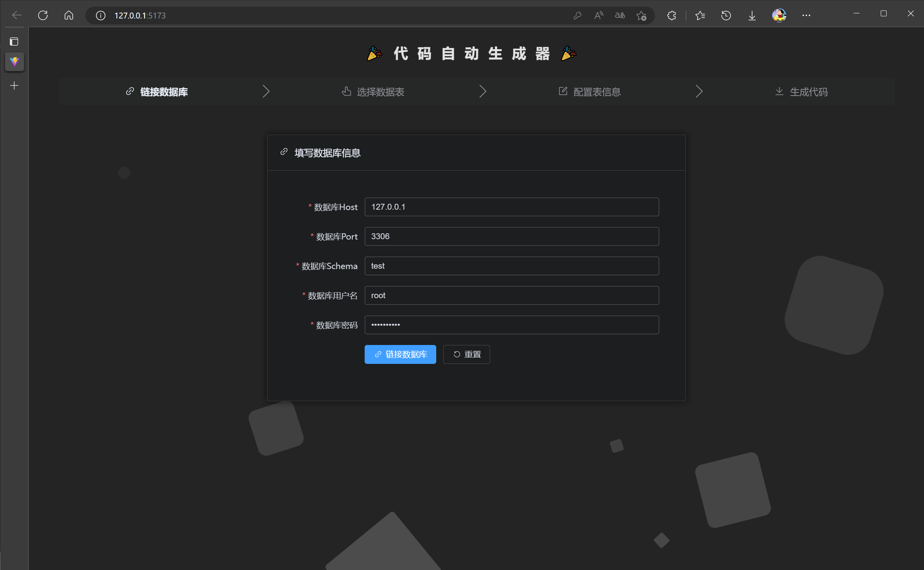Go to browser home page icon
This screenshot has width=924, height=570.
69,15
